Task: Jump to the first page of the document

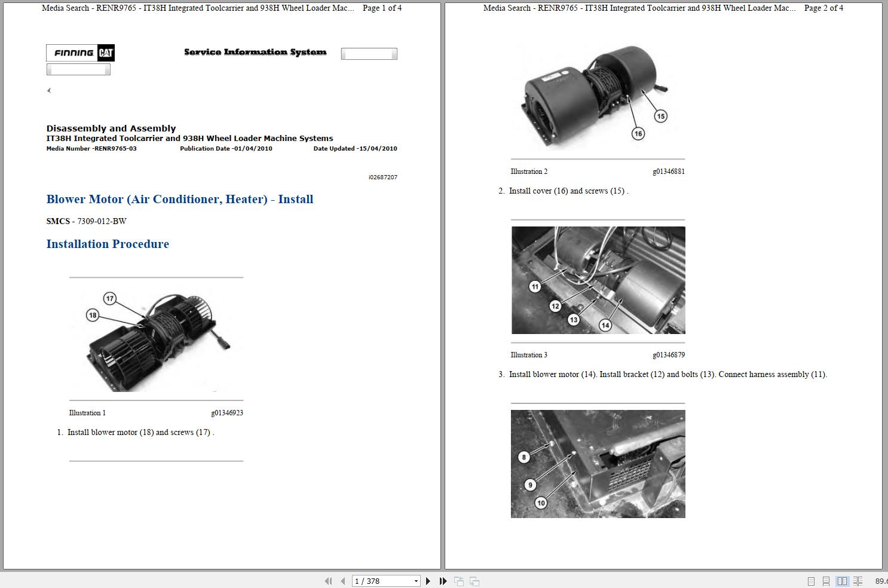Action: (x=329, y=580)
